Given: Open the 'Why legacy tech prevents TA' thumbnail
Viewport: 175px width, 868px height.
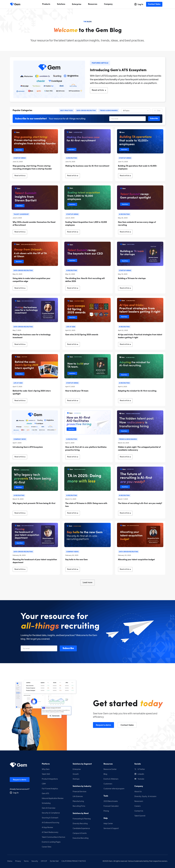Looking at the screenshot, I should tap(35, 479).
